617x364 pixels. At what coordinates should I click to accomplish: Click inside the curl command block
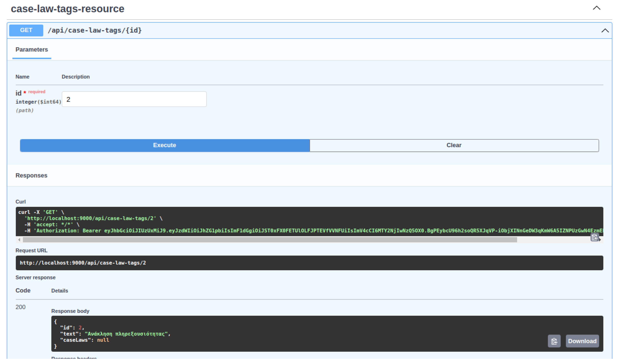[x=309, y=221]
